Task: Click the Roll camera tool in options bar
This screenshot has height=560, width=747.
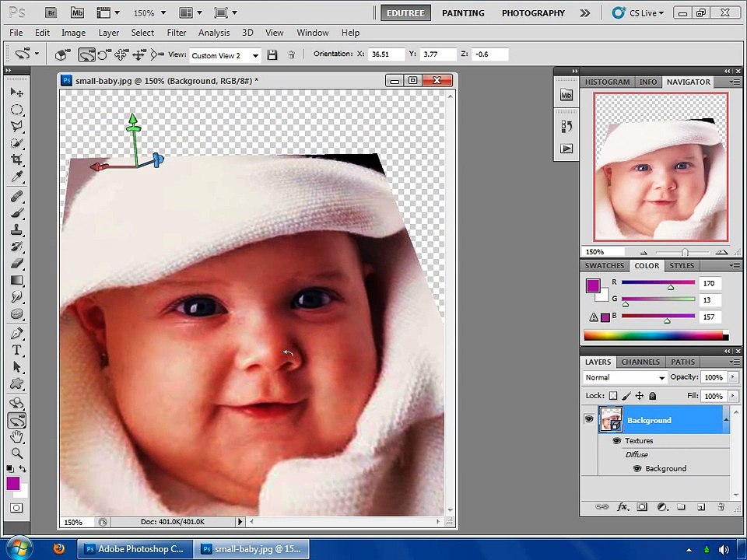Action: 103,55
